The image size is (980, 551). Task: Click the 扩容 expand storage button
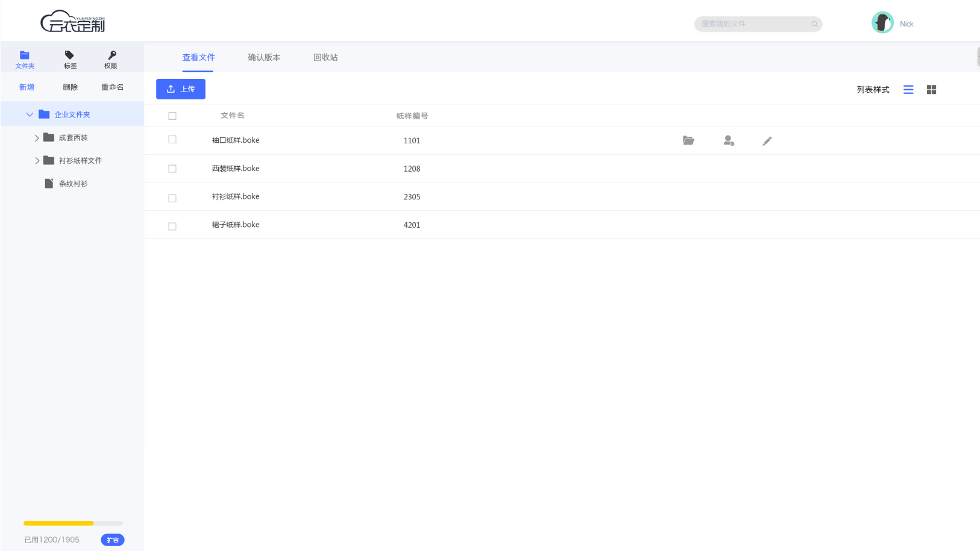[113, 540]
